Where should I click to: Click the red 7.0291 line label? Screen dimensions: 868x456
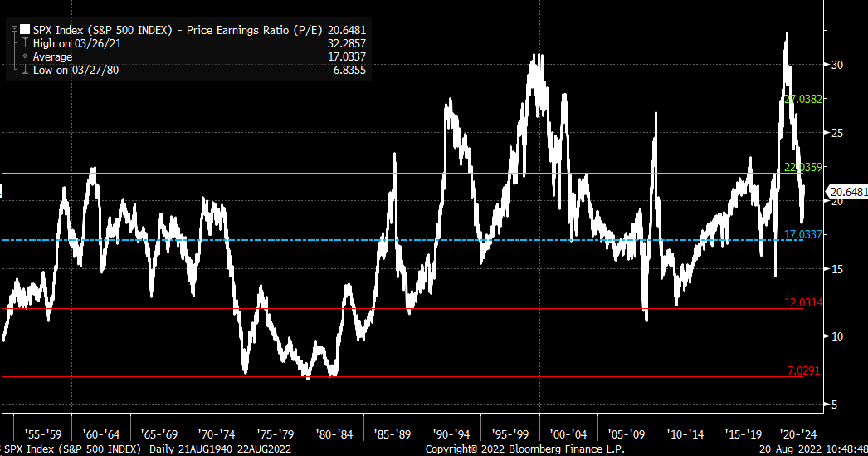[x=804, y=370]
